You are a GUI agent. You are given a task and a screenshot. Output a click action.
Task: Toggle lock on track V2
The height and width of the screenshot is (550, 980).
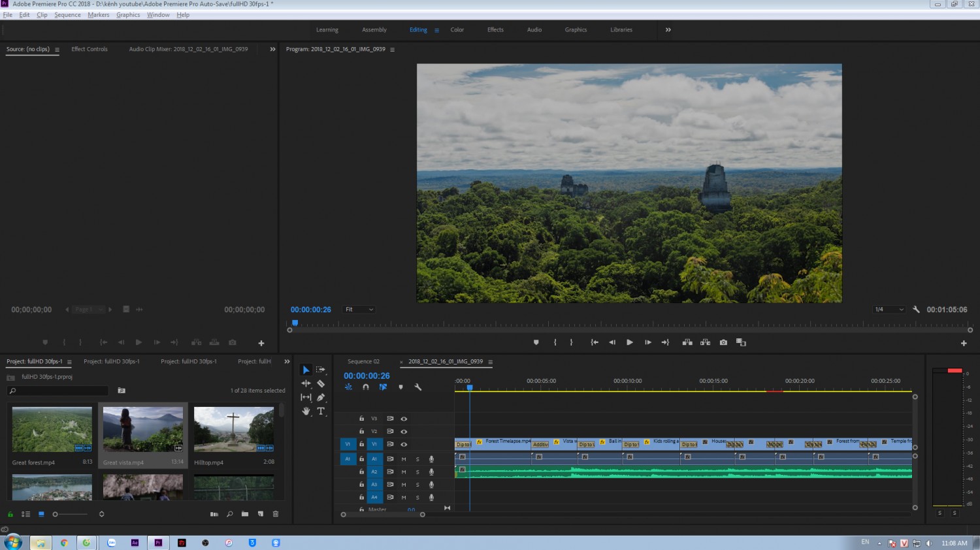[x=361, y=431]
